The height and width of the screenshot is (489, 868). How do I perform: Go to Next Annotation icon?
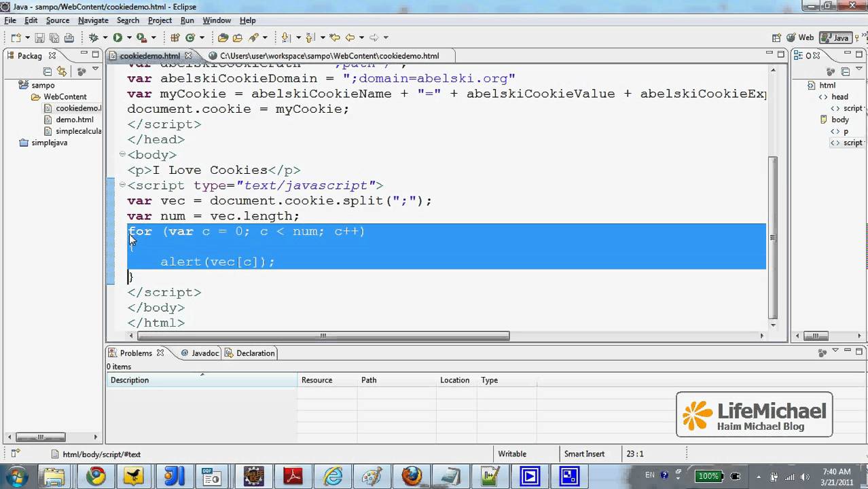point(286,38)
